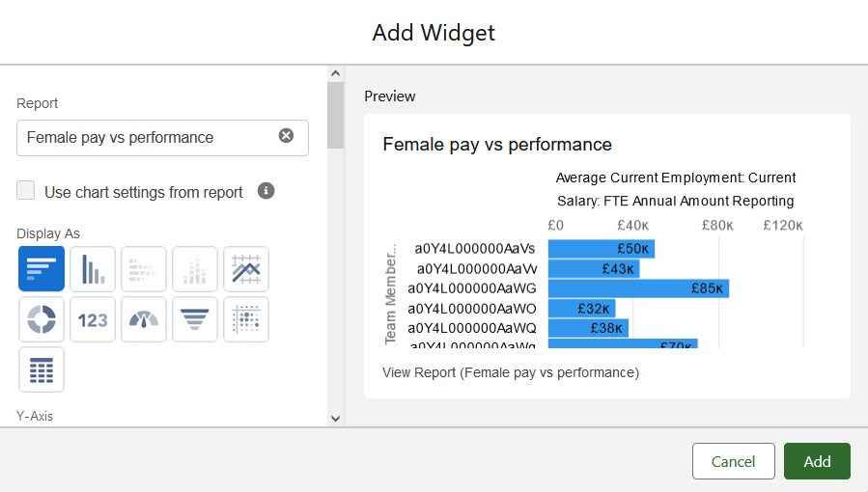Pick the scatter chart display type
The image size is (868, 492).
246,319
